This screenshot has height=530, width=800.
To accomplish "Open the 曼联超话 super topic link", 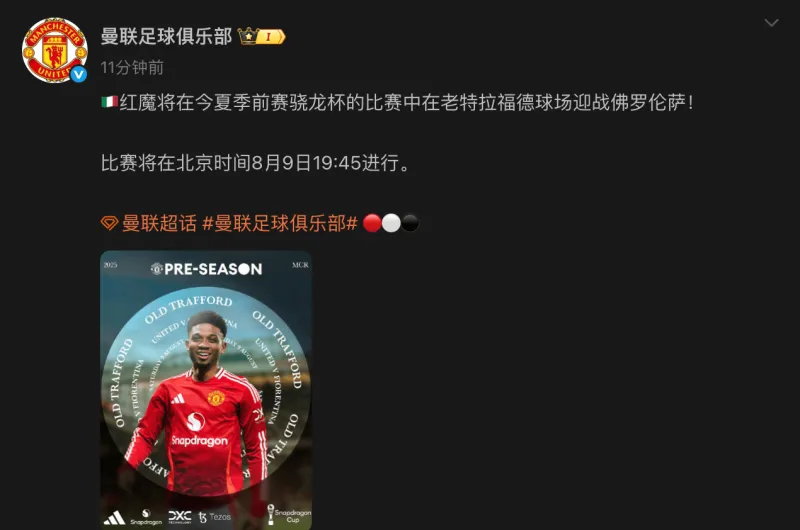I will pos(159,223).
